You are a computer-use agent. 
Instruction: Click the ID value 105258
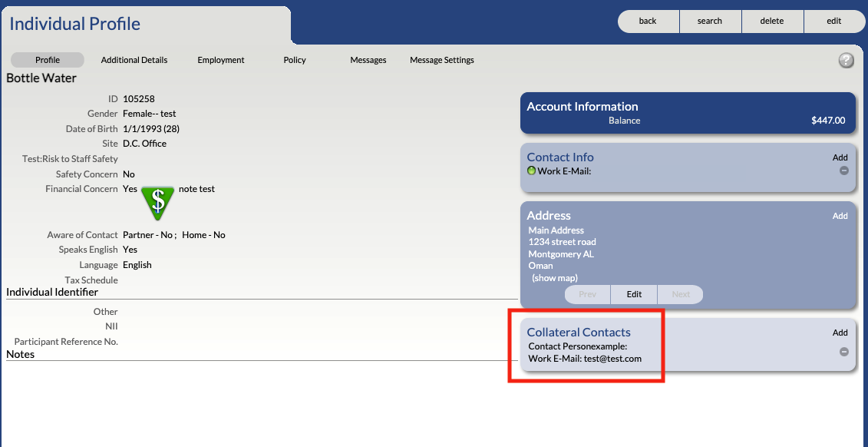point(138,99)
